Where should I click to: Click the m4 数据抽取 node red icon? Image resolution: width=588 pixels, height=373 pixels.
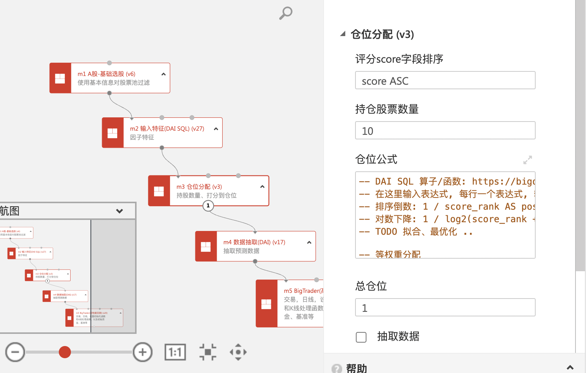pyautogui.click(x=206, y=247)
